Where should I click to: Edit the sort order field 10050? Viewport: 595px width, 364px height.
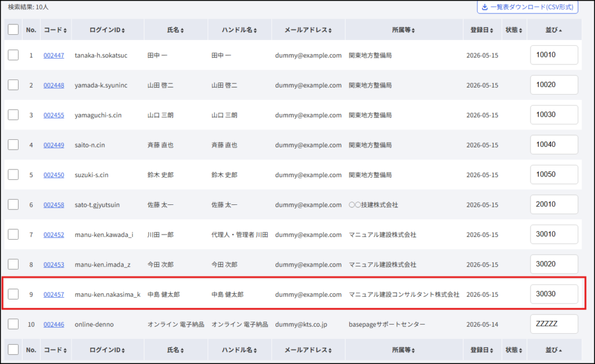[554, 174]
